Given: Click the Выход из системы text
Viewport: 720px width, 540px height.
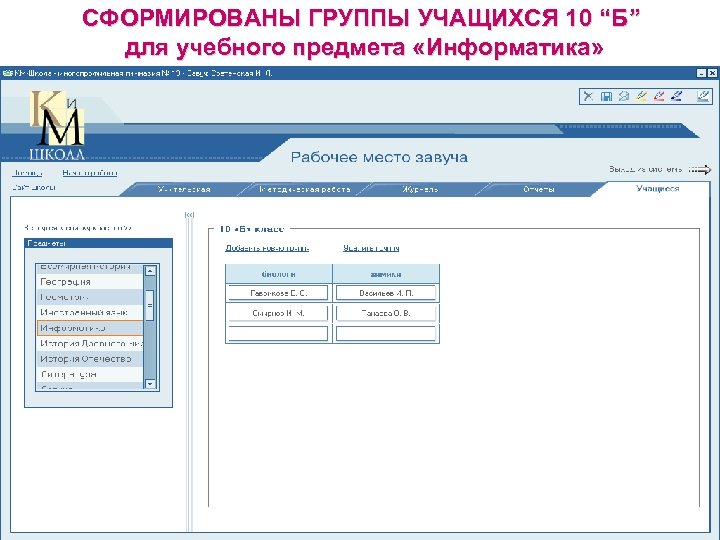Looking at the screenshot, I should pos(646,169).
